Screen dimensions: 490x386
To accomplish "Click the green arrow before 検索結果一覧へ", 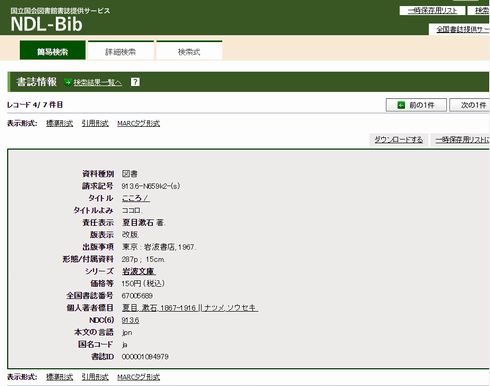I will (x=68, y=82).
